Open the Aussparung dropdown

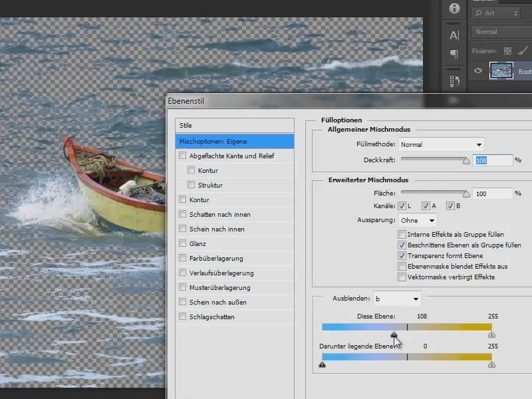(x=418, y=221)
